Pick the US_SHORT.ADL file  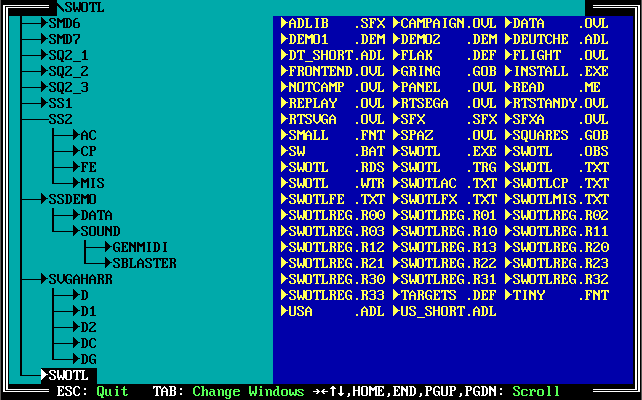444,311
